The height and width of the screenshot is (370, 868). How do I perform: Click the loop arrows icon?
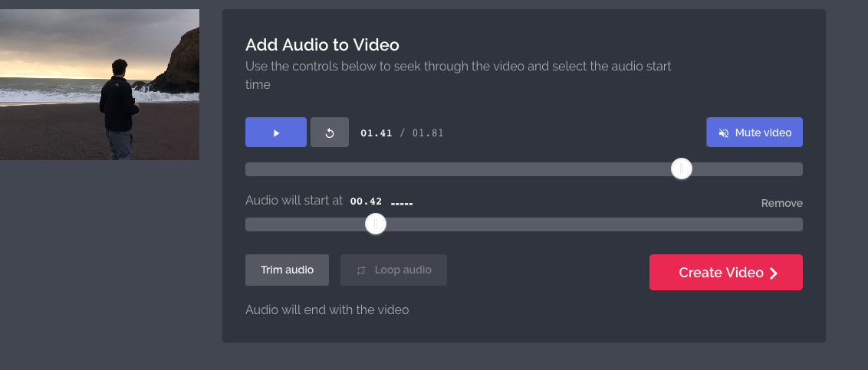(361, 270)
